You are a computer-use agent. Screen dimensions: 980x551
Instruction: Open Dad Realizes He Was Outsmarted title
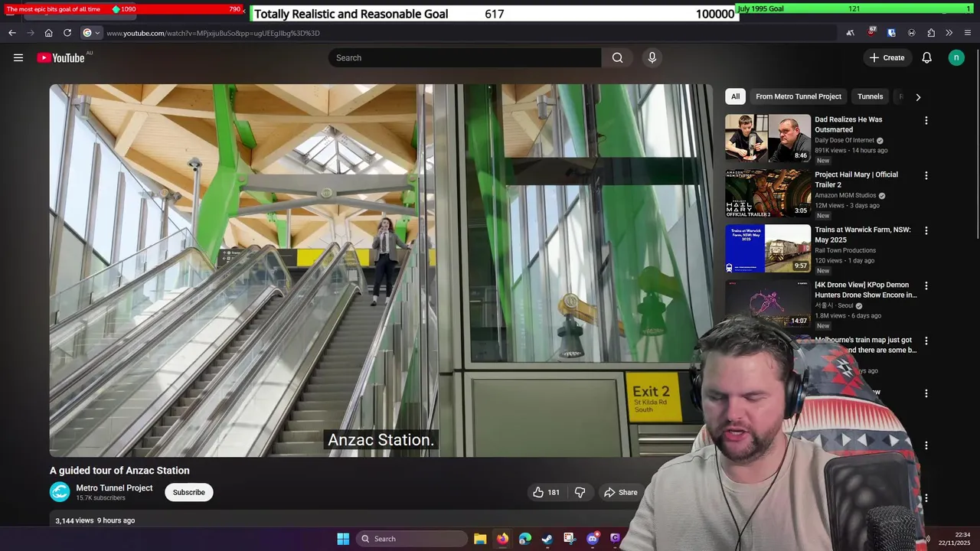tap(848, 125)
